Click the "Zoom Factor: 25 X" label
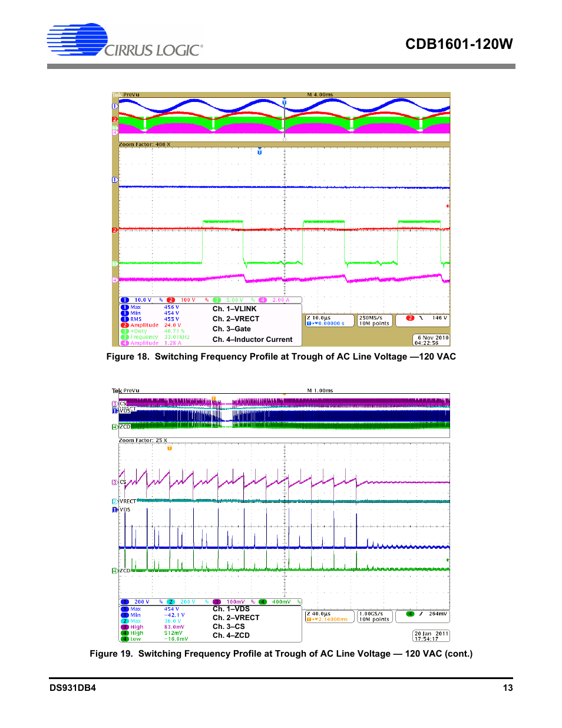Image resolution: width=562 pixels, height=728 pixels. click(x=143, y=440)
